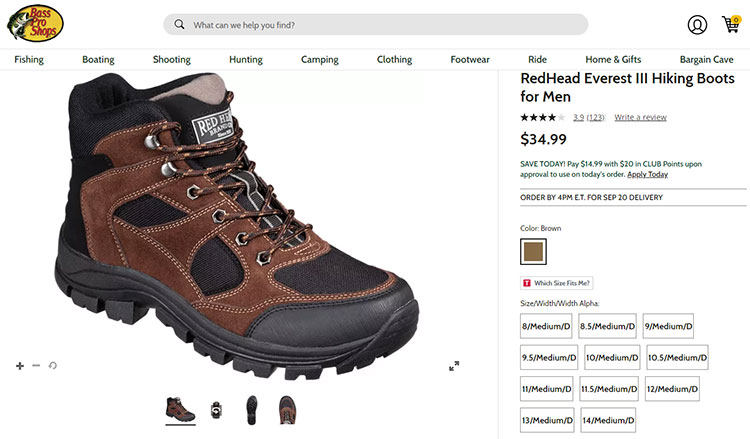Open the Fishing menu

[29, 59]
